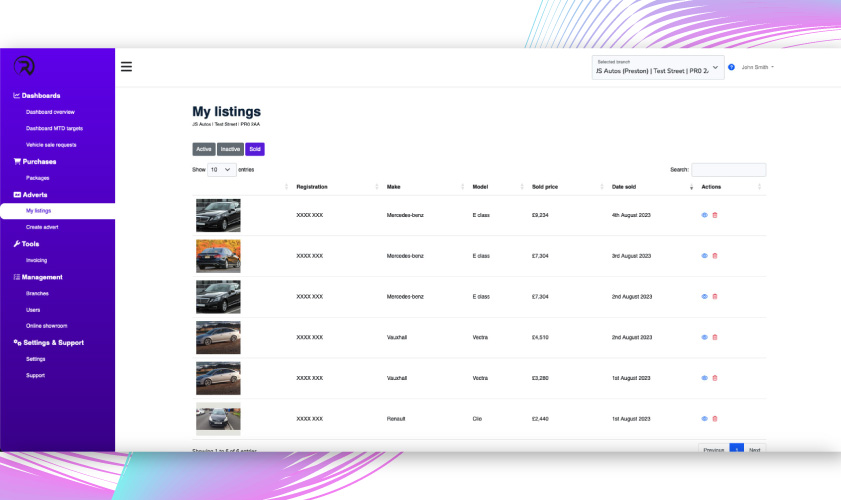Switch to the Inactive listings tab

[230, 149]
